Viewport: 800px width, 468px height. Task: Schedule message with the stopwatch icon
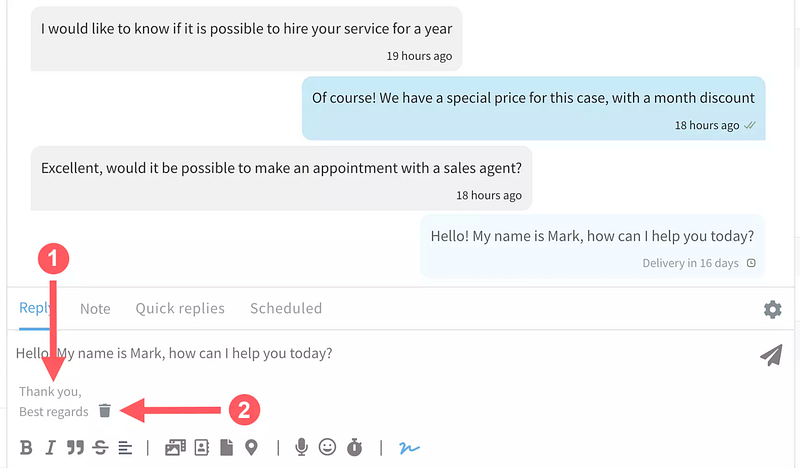(x=354, y=448)
